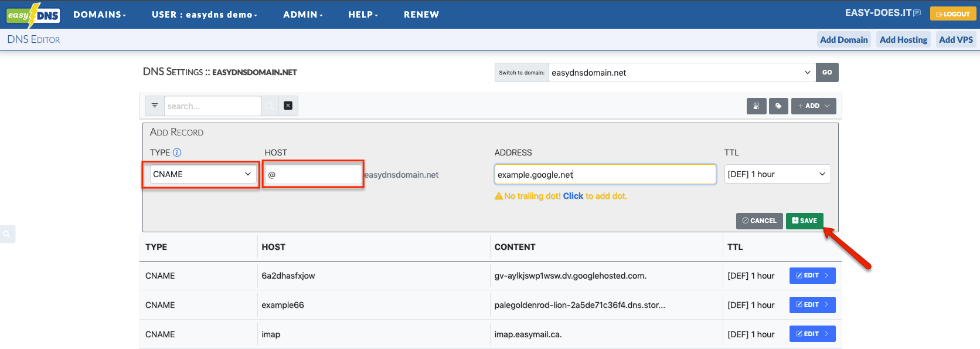Click the magnifier tab on the left edge
Viewport: 980px width, 349px height.
pos(7,234)
